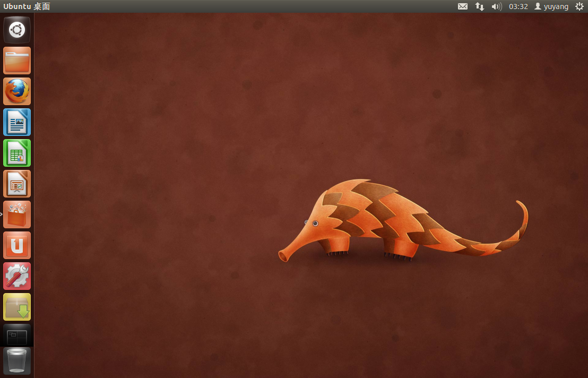Open Update Manager package icon
The image size is (588, 378).
(x=17, y=307)
